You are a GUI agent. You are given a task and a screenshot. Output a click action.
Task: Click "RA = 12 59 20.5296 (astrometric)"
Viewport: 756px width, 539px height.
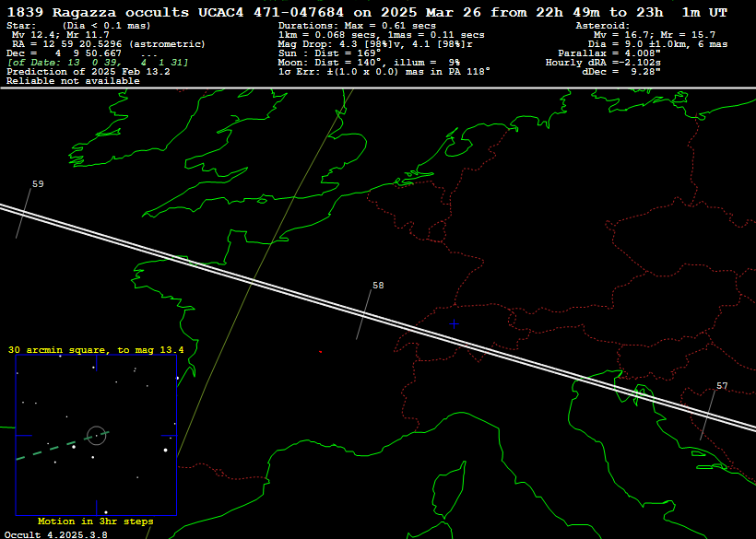[x=109, y=44]
